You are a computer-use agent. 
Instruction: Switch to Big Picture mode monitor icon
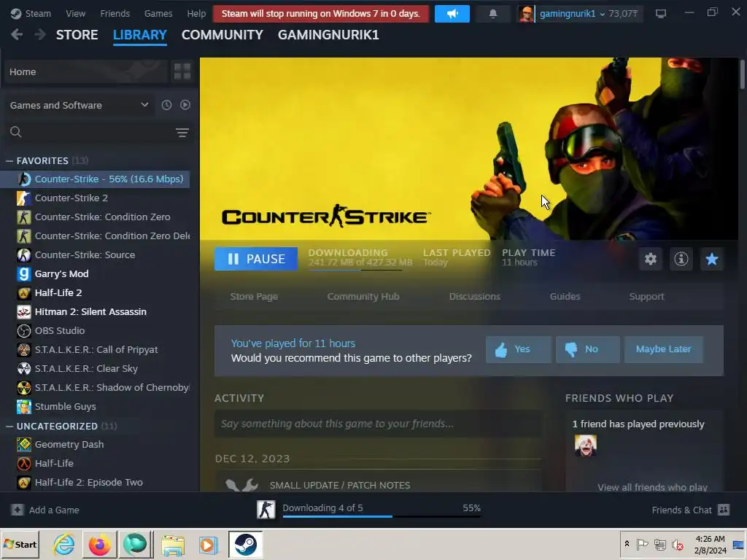coord(660,14)
